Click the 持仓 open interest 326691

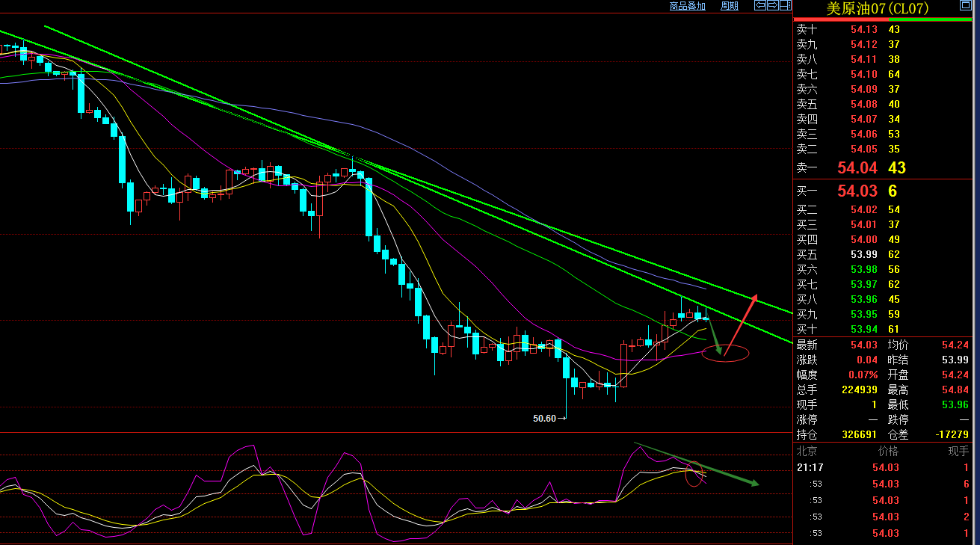[859, 434]
